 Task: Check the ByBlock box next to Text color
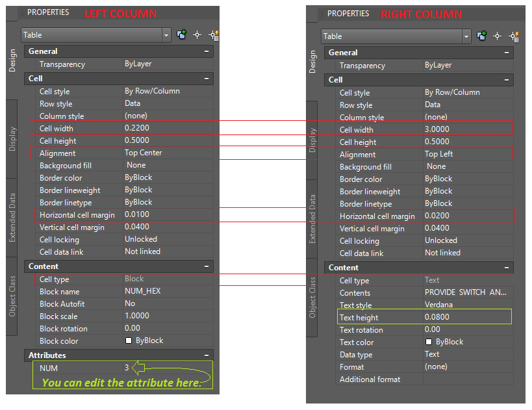(x=429, y=342)
